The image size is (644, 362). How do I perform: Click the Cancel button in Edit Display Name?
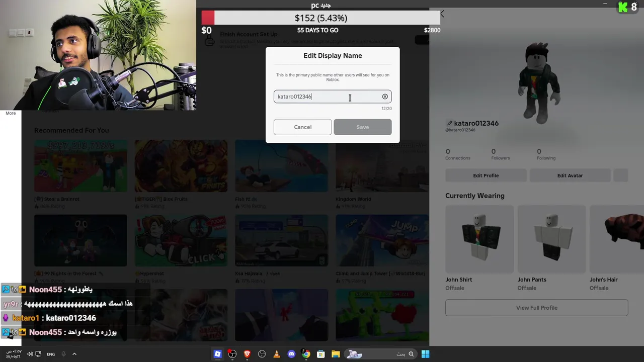tap(302, 127)
